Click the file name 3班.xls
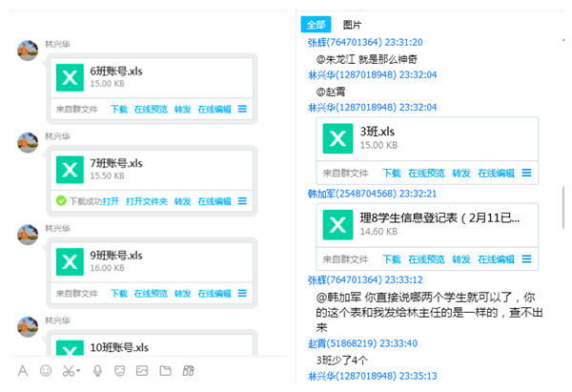572x392 pixels. [378, 132]
